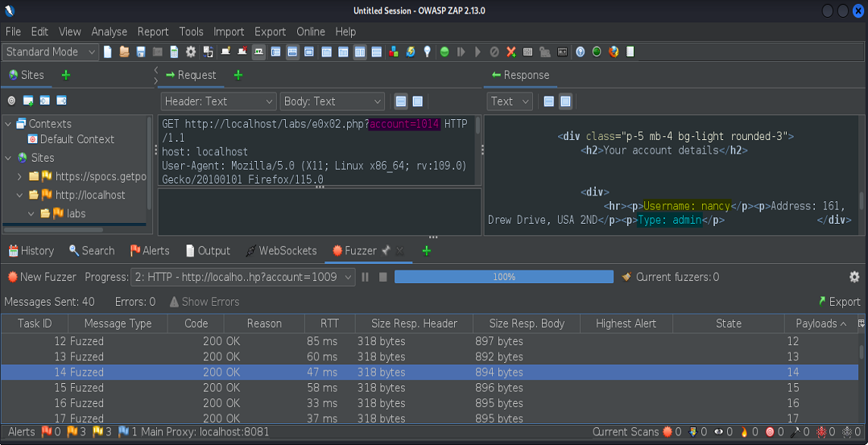
Task: Click the eye icon in status bar
Action: click(x=719, y=431)
